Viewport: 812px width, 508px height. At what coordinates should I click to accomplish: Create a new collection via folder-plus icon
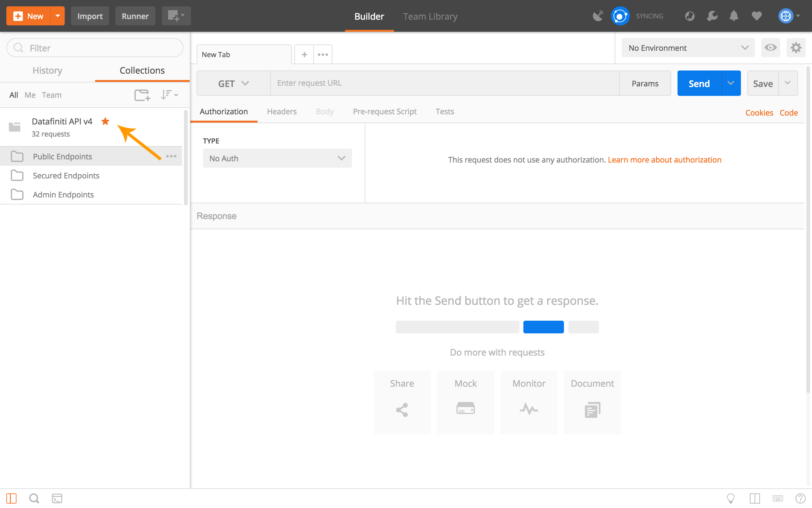pos(142,95)
